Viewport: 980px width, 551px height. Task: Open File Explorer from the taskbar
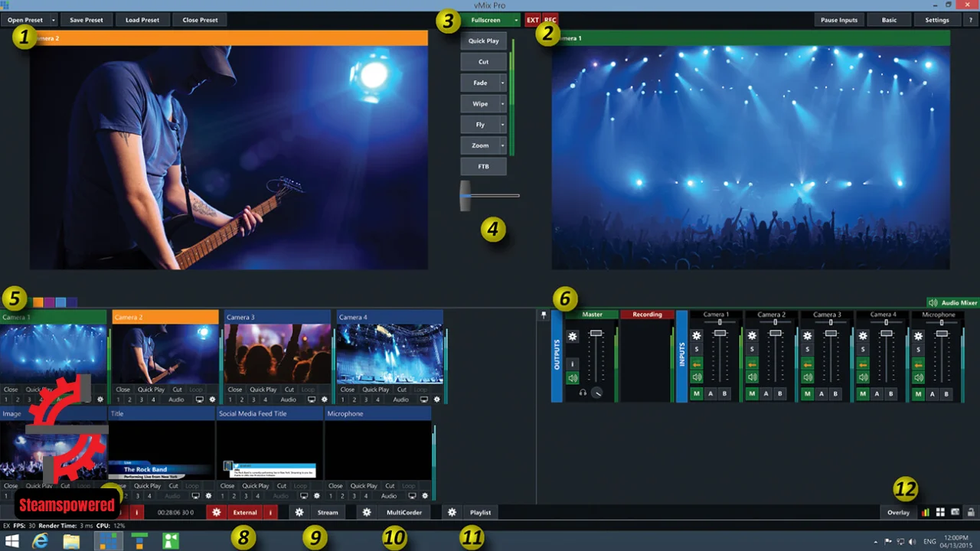click(x=71, y=541)
